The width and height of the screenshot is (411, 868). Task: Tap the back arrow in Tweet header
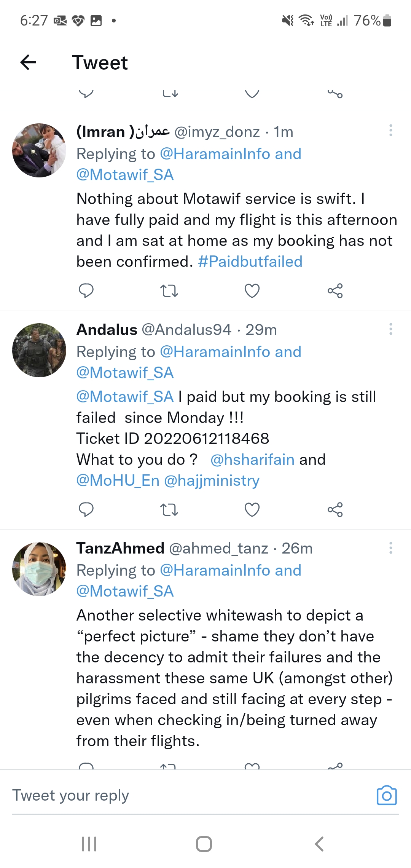(28, 62)
